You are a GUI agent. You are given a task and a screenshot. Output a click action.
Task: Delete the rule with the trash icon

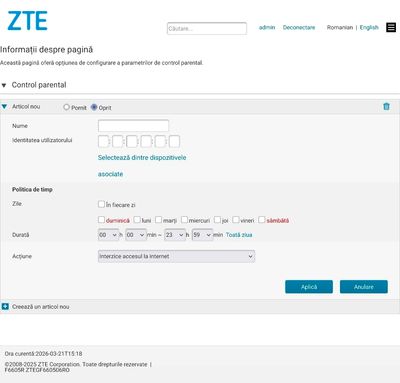pyautogui.click(x=386, y=107)
